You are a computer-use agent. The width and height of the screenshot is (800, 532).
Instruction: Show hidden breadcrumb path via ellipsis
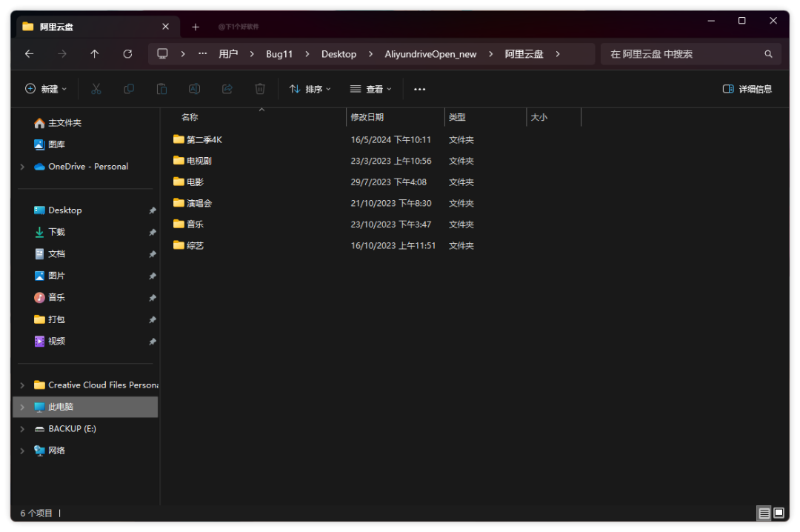pyautogui.click(x=202, y=53)
